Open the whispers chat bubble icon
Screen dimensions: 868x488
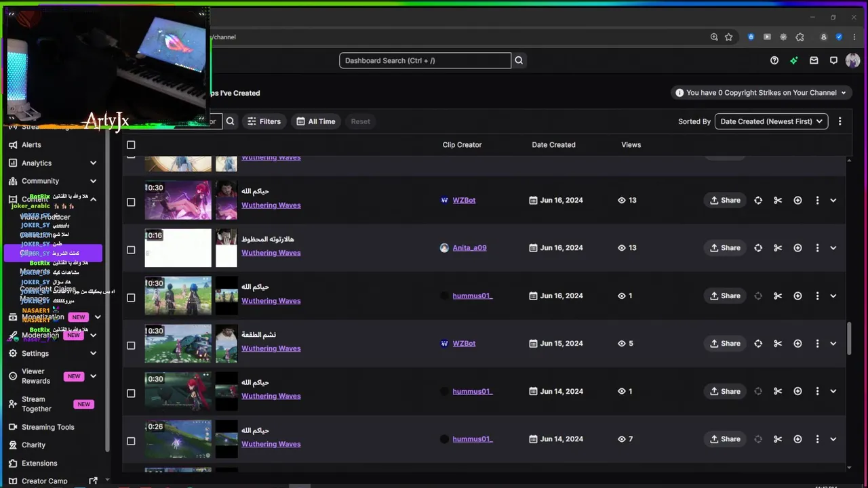833,60
